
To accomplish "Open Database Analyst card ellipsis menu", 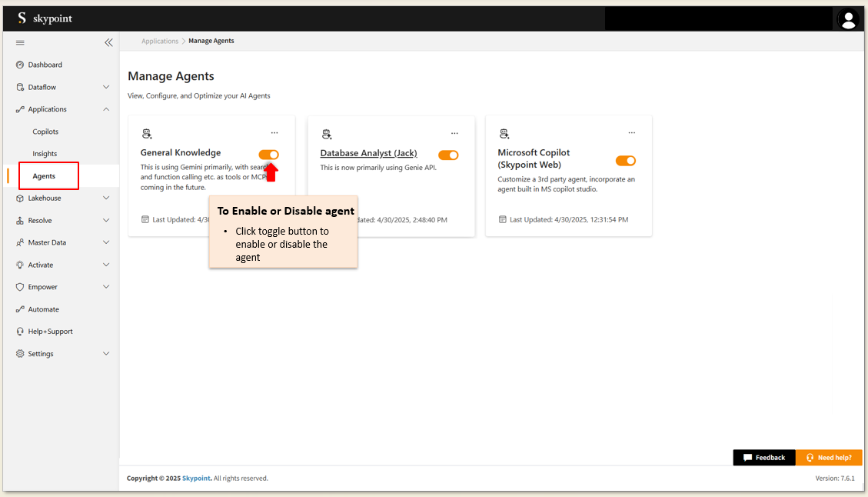I will pyautogui.click(x=454, y=134).
